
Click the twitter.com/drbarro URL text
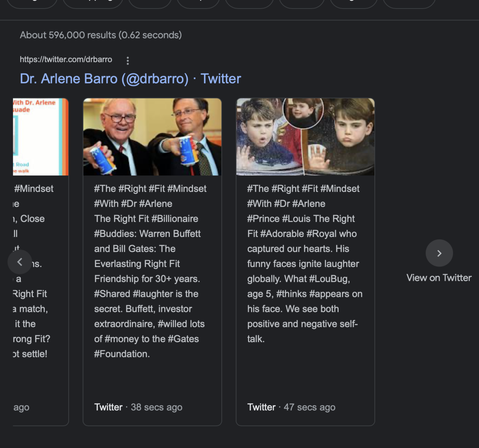pyautogui.click(x=66, y=59)
